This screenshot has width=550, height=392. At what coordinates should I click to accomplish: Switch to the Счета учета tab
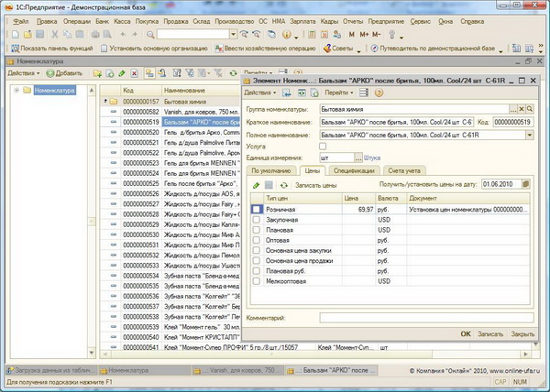point(404,170)
